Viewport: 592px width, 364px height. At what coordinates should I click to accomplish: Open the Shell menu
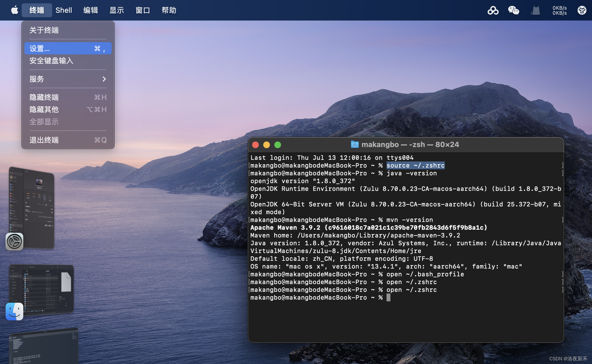[64, 10]
